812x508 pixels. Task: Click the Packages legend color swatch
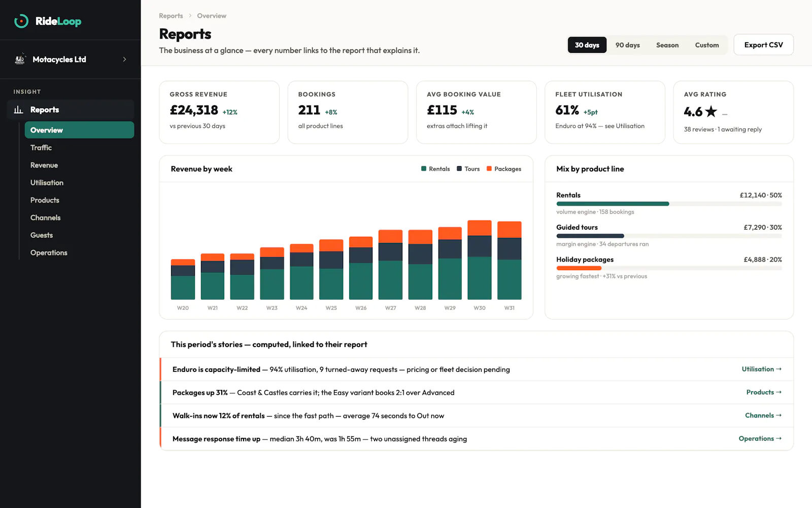[489, 169]
